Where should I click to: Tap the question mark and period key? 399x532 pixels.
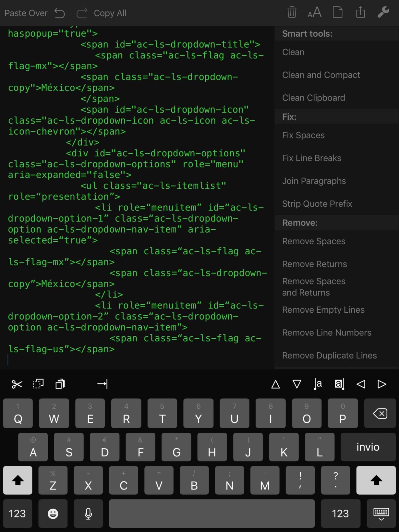coord(336,480)
